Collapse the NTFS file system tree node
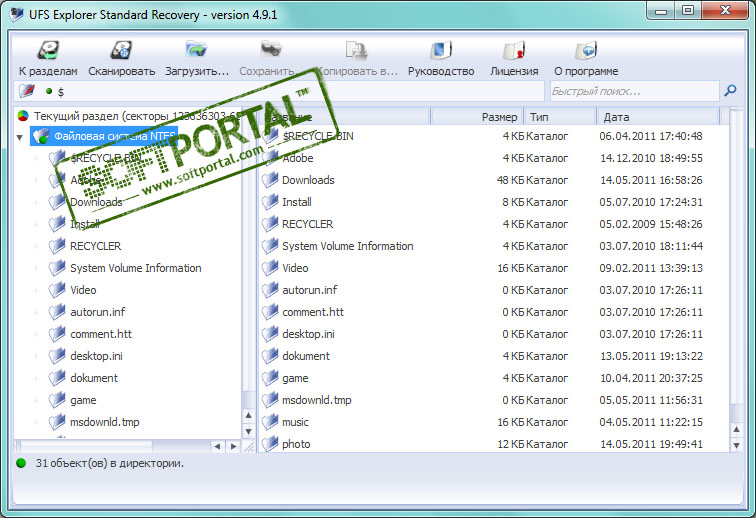The width and height of the screenshot is (756, 518). [20, 137]
